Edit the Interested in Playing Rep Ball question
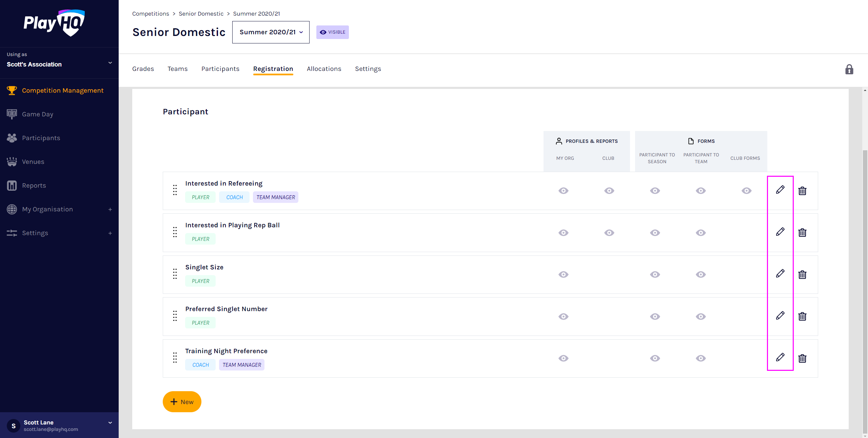This screenshot has width=868, height=438. [780, 232]
